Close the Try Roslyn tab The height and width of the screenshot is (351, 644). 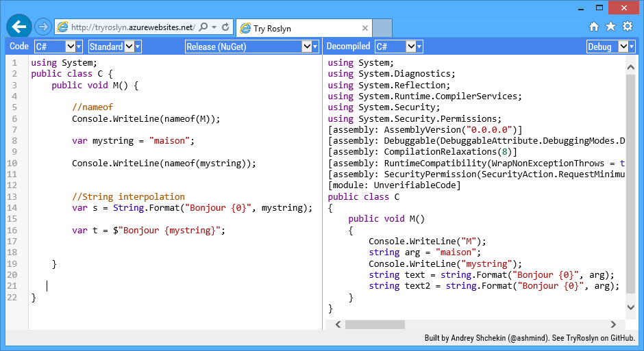coord(364,28)
